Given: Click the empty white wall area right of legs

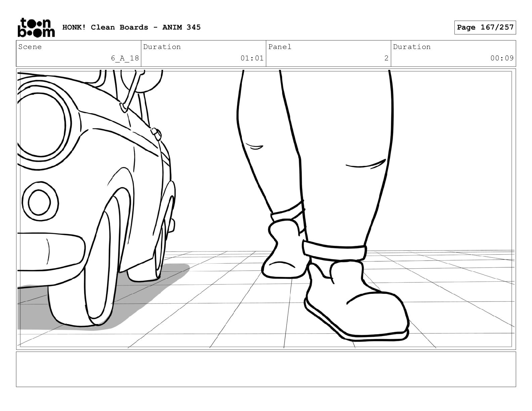Looking at the screenshot, I should tap(453, 151).
